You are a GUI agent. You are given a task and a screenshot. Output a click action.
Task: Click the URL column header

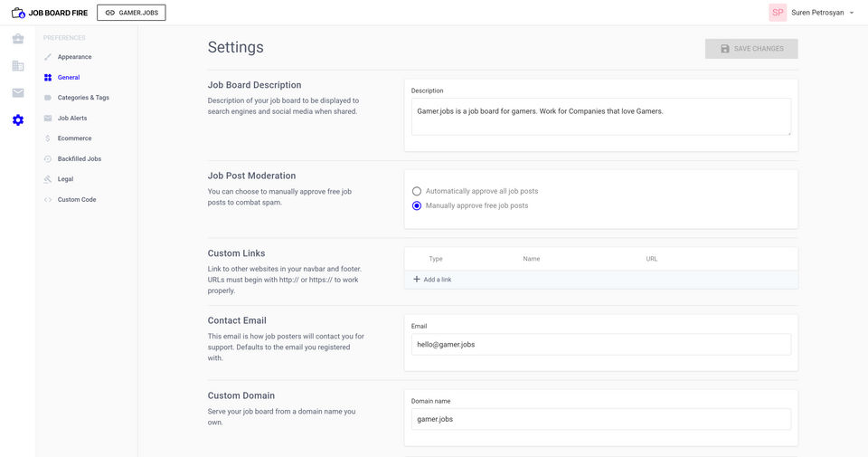(652, 259)
